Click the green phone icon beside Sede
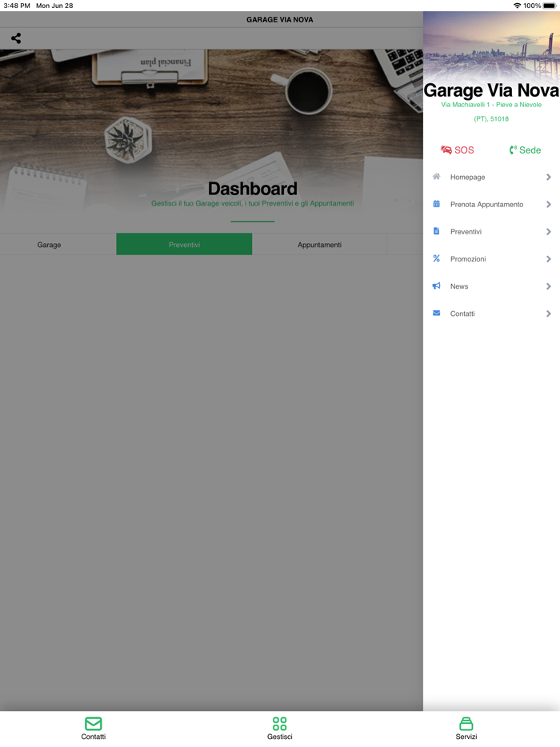 [x=513, y=150]
